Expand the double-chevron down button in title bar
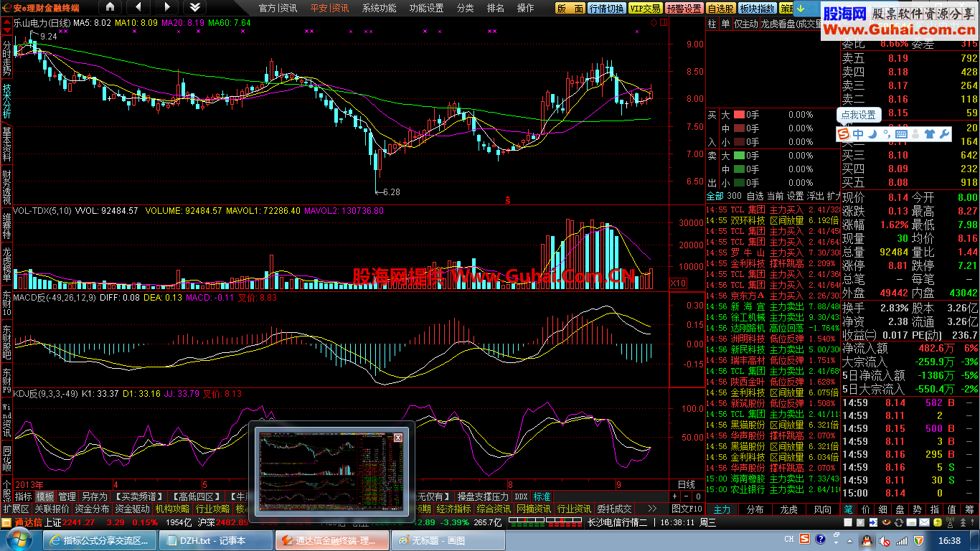The height and width of the screenshot is (551, 980). pyautogui.click(x=194, y=7)
